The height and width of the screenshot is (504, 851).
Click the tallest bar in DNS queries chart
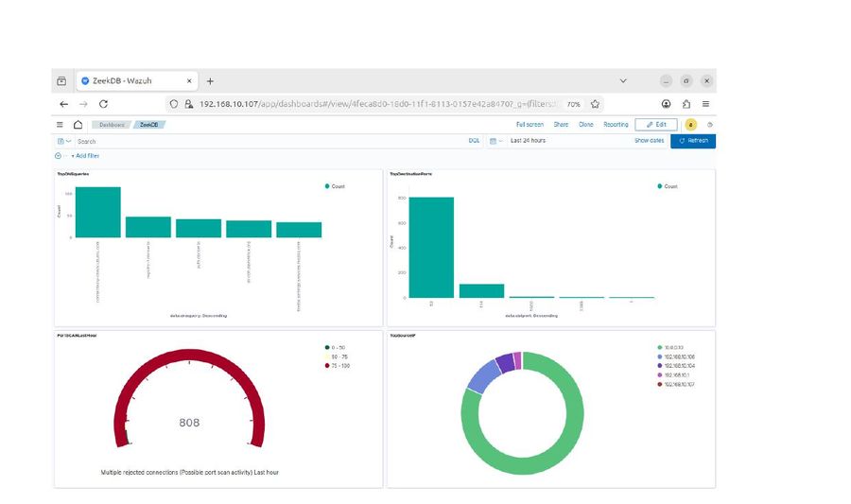(x=97, y=212)
